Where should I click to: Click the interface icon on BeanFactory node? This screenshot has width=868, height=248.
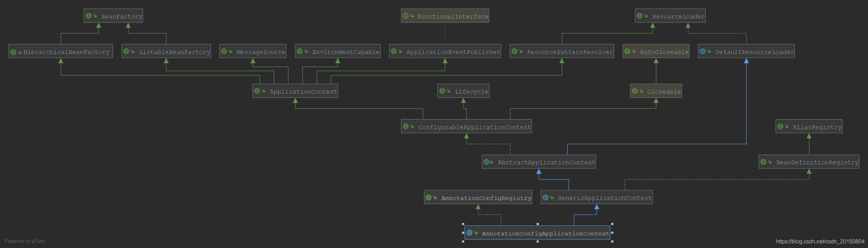coord(89,16)
